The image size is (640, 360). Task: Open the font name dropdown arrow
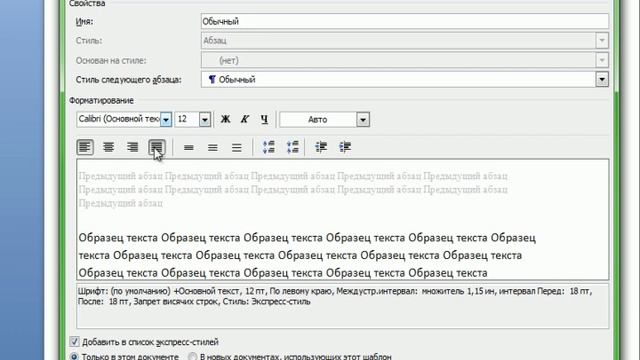166,120
